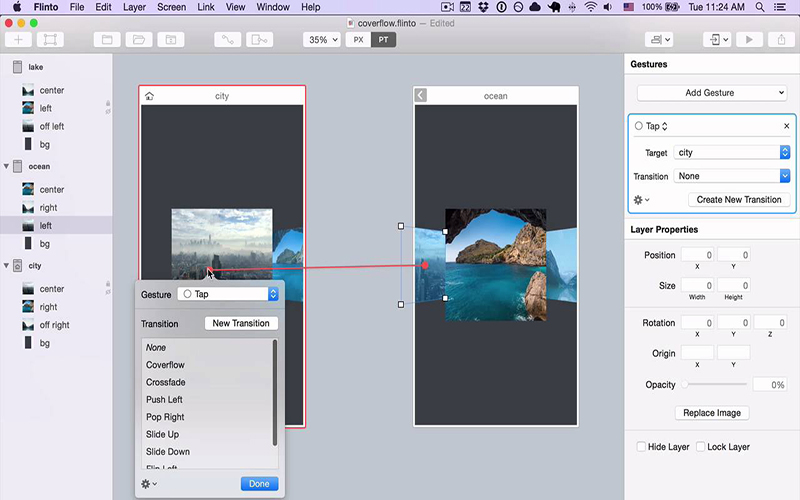Viewport: 800px width, 500px height.
Task: Switch units to PX
Action: point(358,40)
